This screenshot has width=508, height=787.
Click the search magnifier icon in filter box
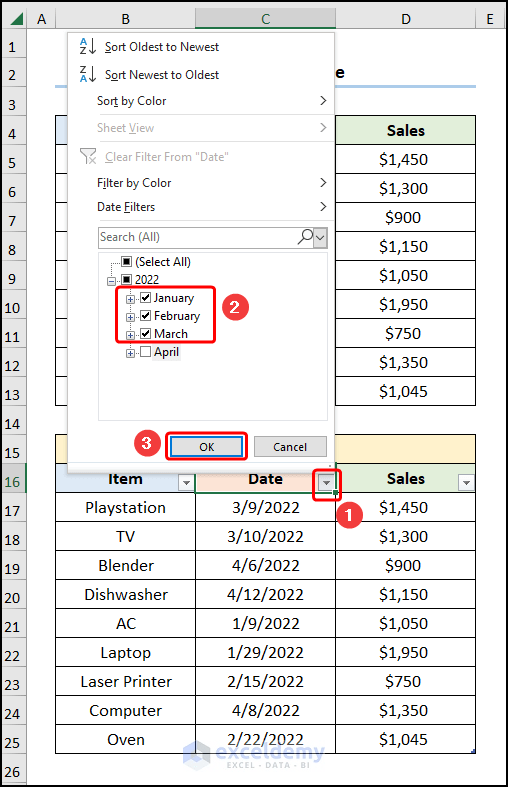click(305, 236)
